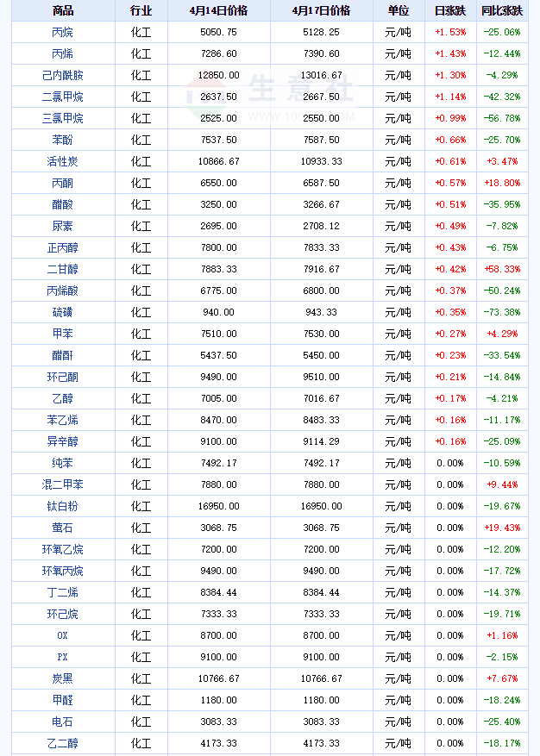Select 尿素 April 17 price 2708.12
The height and width of the screenshot is (756, 540).
pos(322,226)
